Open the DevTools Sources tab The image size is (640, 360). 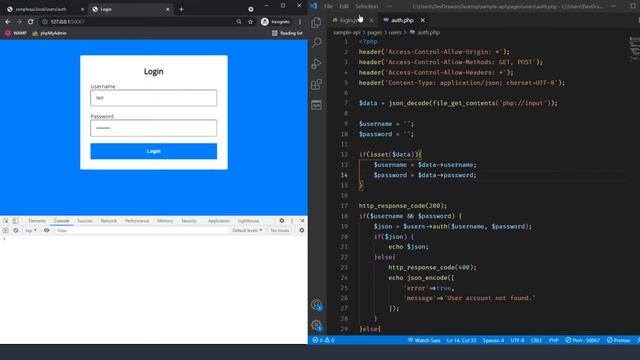pyautogui.click(x=84, y=221)
